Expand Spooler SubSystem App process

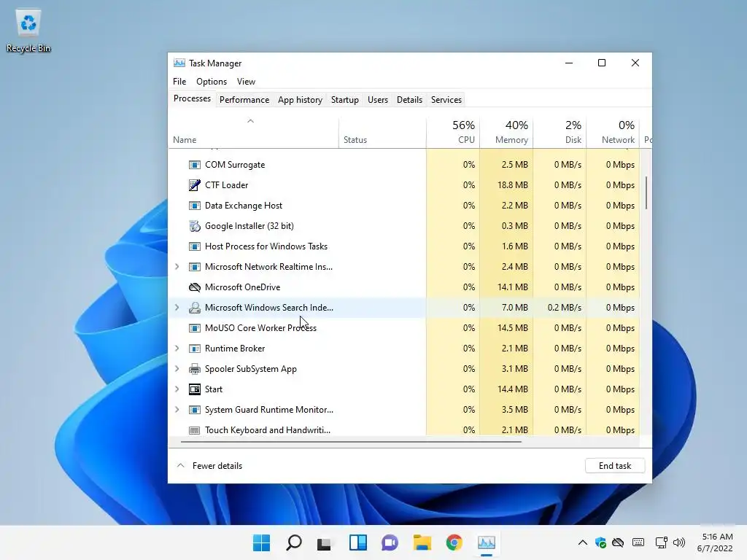click(177, 369)
